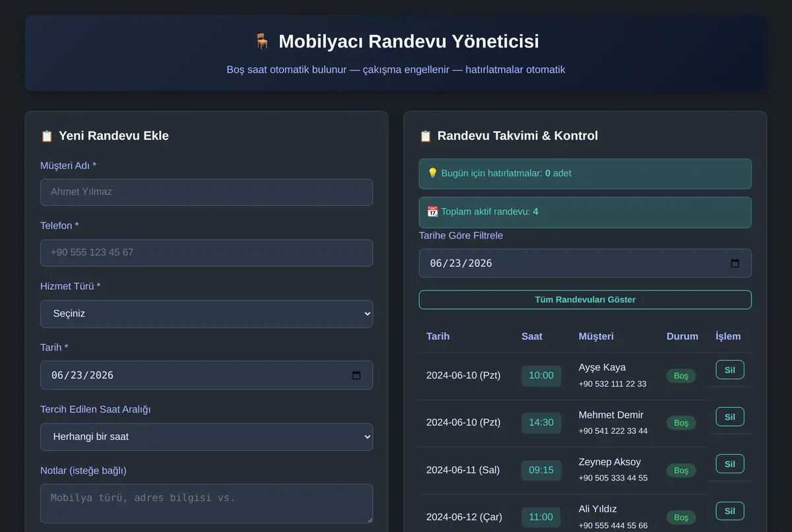The width and height of the screenshot is (792, 532).
Task: Click date cell 2024-06-12 (Çar)
Action: coord(463,517)
